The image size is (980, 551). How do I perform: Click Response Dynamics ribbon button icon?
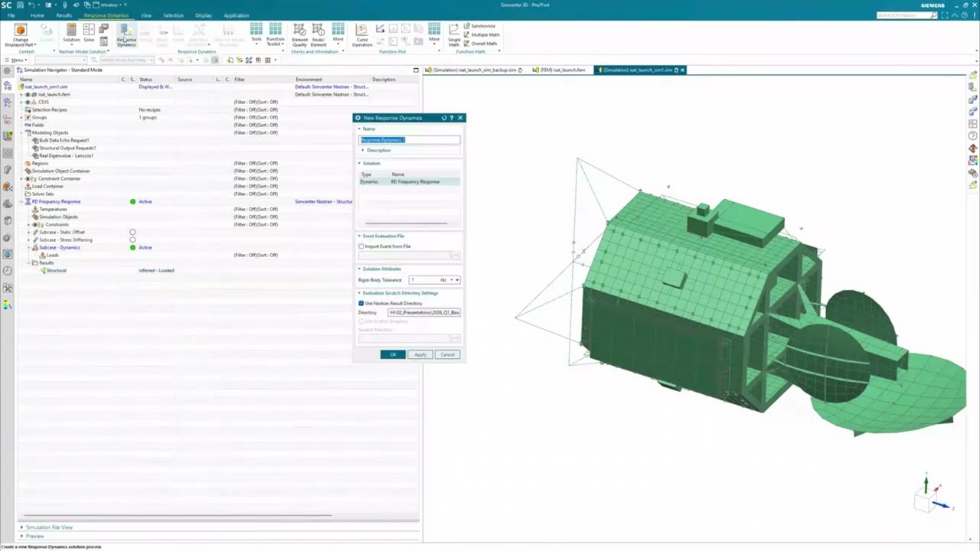pos(126,30)
